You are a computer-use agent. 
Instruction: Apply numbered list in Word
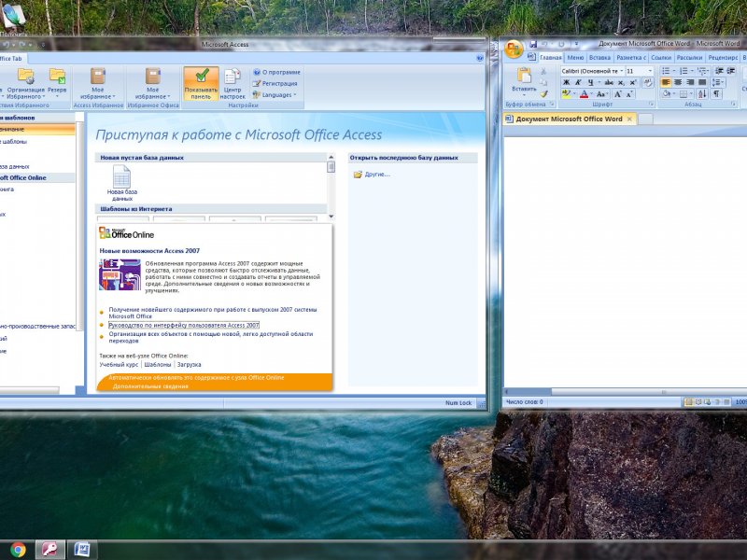[684, 71]
